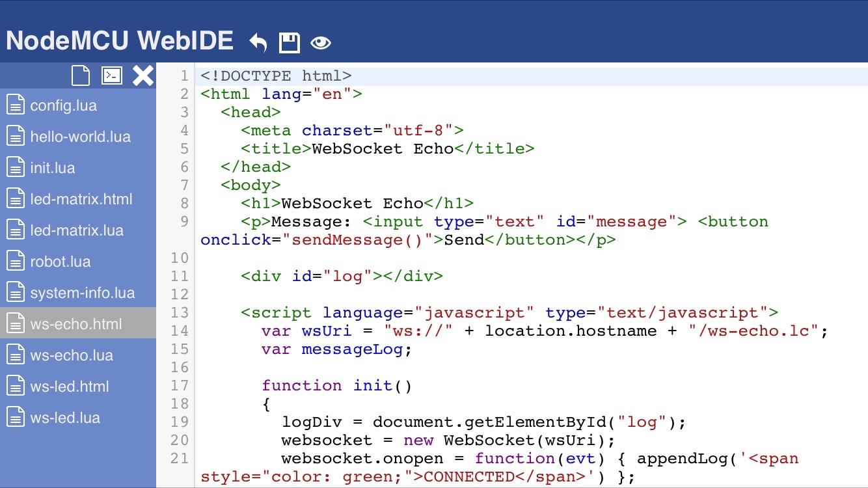The height and width of the screenshot is (488, 868).
Task: Select led-matrix.lua file name in the list
Action: point(77,230)
